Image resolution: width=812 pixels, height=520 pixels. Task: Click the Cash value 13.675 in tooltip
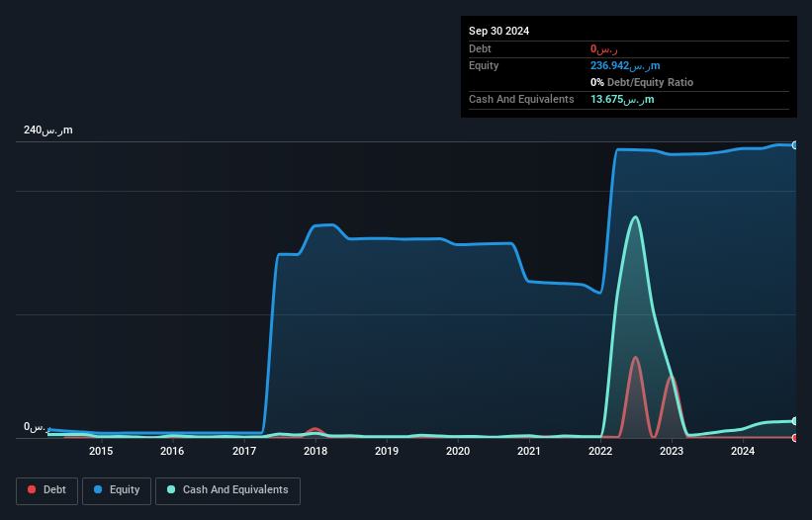pyautogui.click(x=622, y=99)
